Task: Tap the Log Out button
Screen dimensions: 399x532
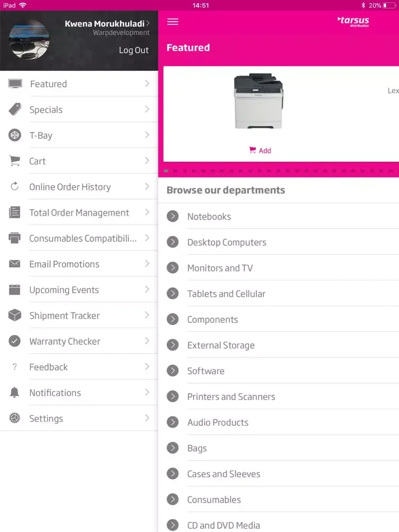Action: point(134,50)
